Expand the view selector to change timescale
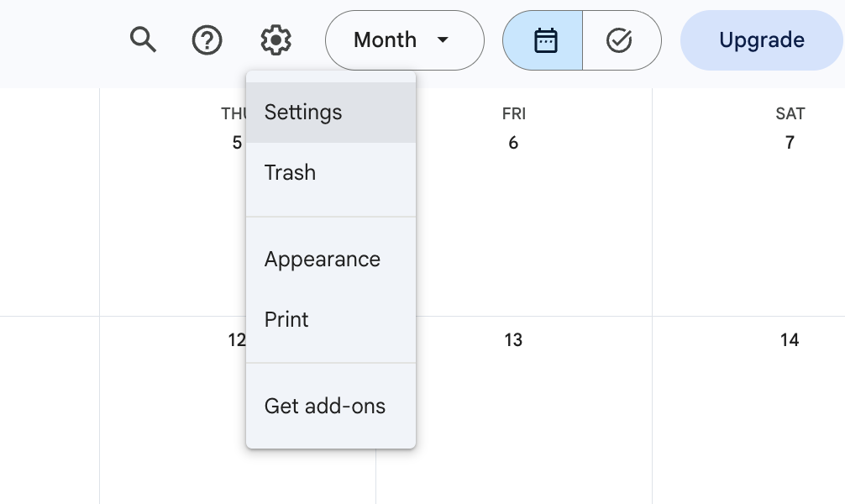Viewport: 845px width, 504px height. pyautogui.click(x=405, y=39)
